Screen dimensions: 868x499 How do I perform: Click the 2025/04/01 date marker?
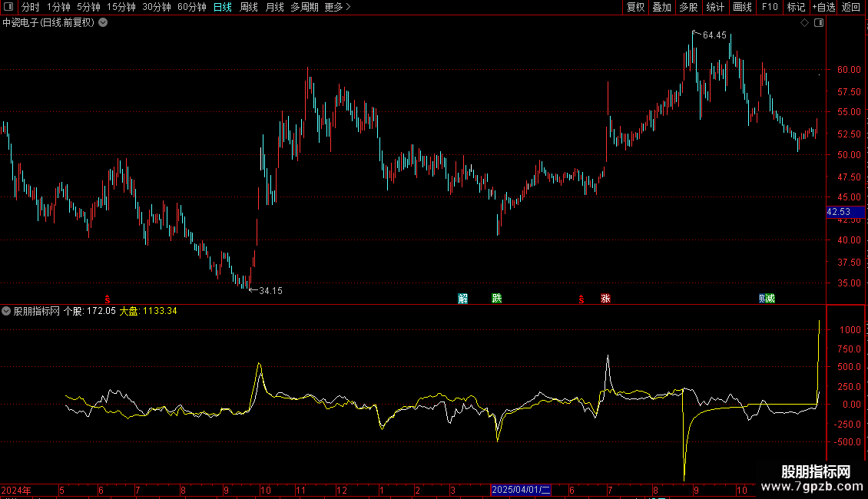tap(521, 490)
